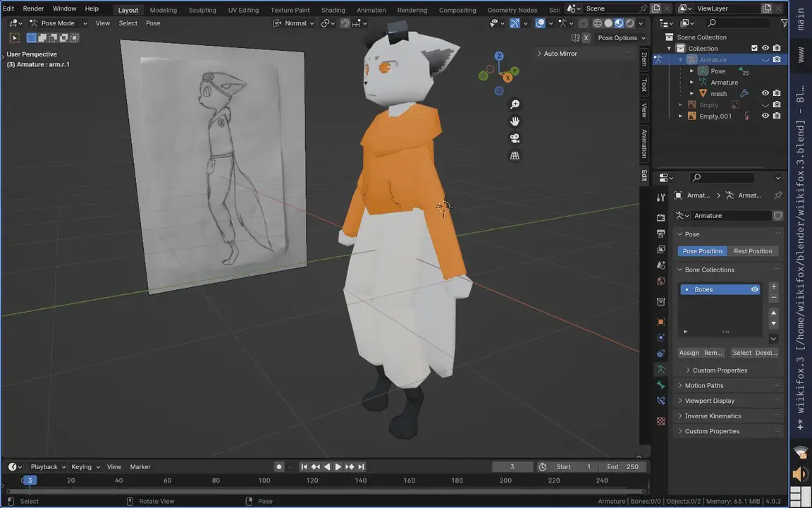Open the Scene properties icon

(660, 265)
